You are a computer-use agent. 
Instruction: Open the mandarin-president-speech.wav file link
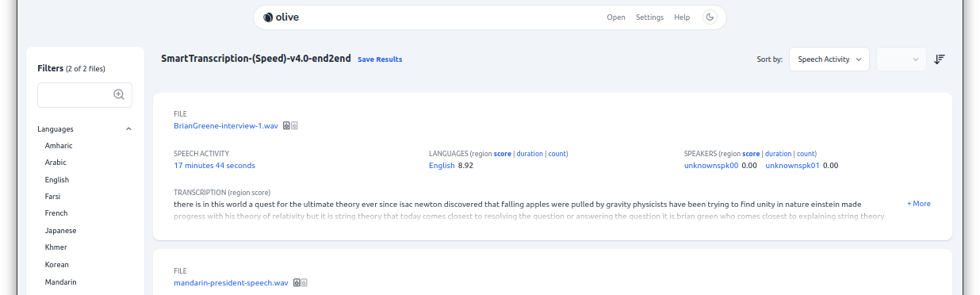click(x=231, y=282)
